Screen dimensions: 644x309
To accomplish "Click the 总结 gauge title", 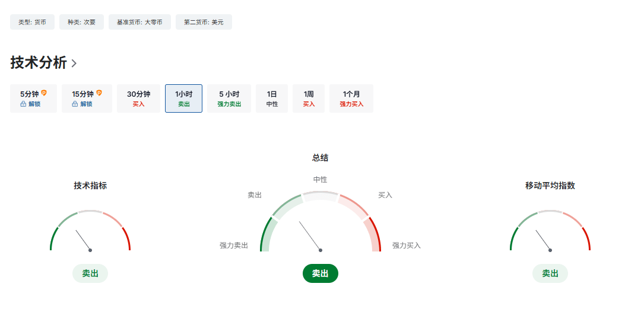I will point(321,158).
